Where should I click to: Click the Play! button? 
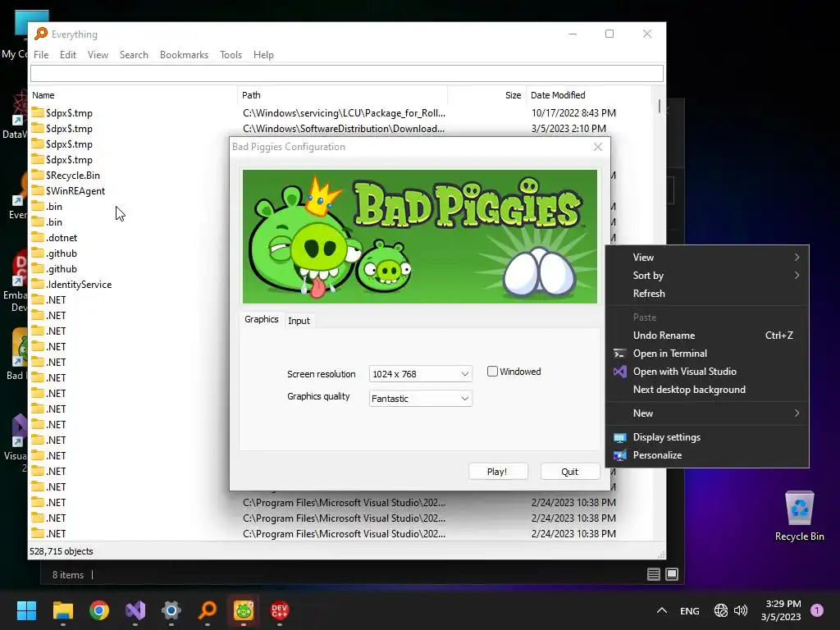click(498, 472)
